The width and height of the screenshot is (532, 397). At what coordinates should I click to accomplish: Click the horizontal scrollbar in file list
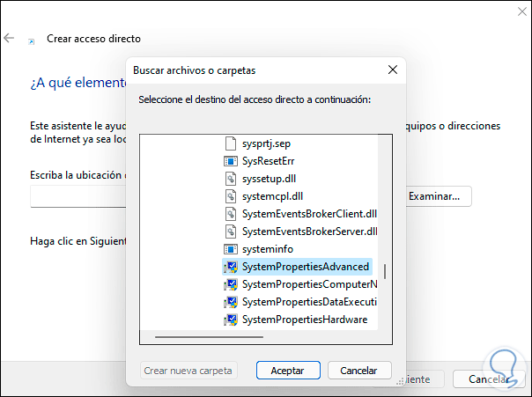209,336
